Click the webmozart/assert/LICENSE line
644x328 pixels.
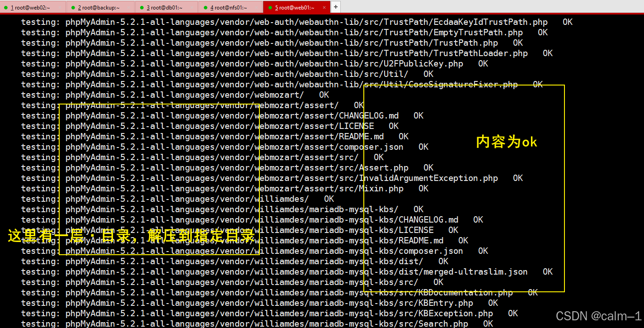coord(210,126)
